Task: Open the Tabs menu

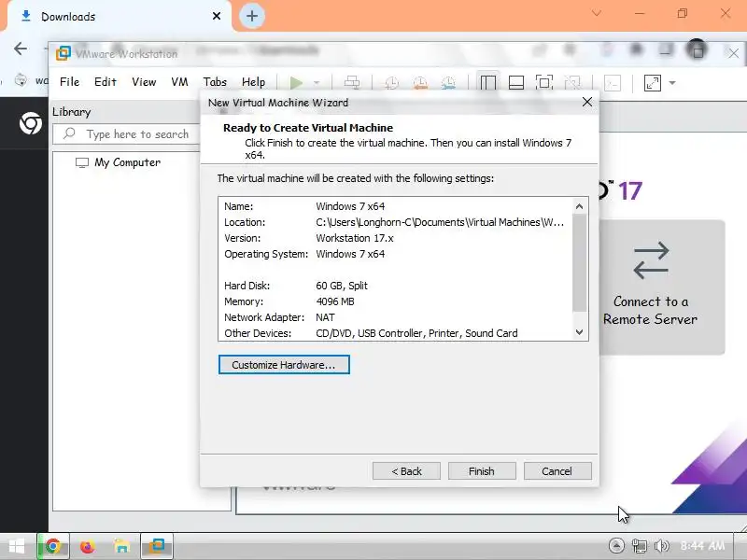Action: point(215,82)
